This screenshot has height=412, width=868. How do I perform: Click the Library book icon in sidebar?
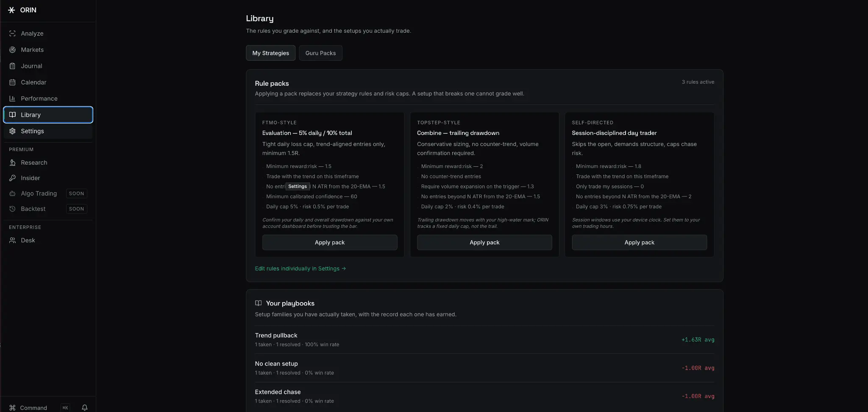[x=12, y=115]
